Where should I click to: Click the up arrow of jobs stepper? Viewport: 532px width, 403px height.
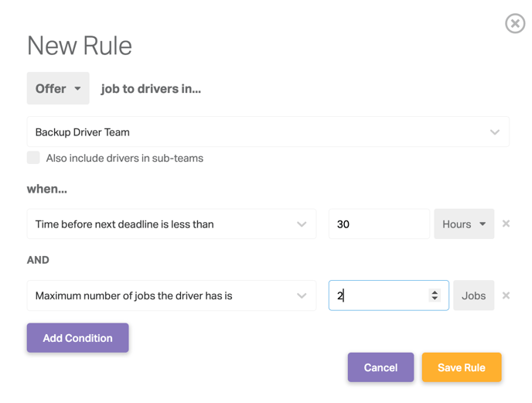[x=435, y=292]
